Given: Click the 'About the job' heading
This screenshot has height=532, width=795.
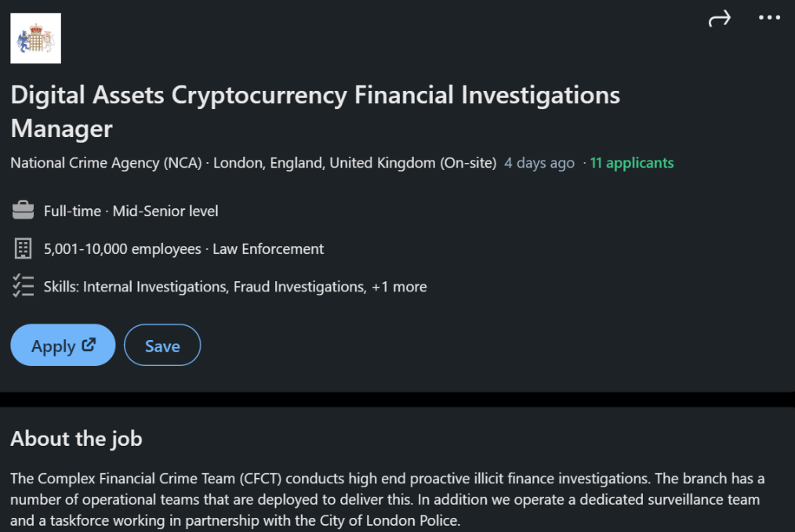Looking at the screenshot, I should coord(76,438).
